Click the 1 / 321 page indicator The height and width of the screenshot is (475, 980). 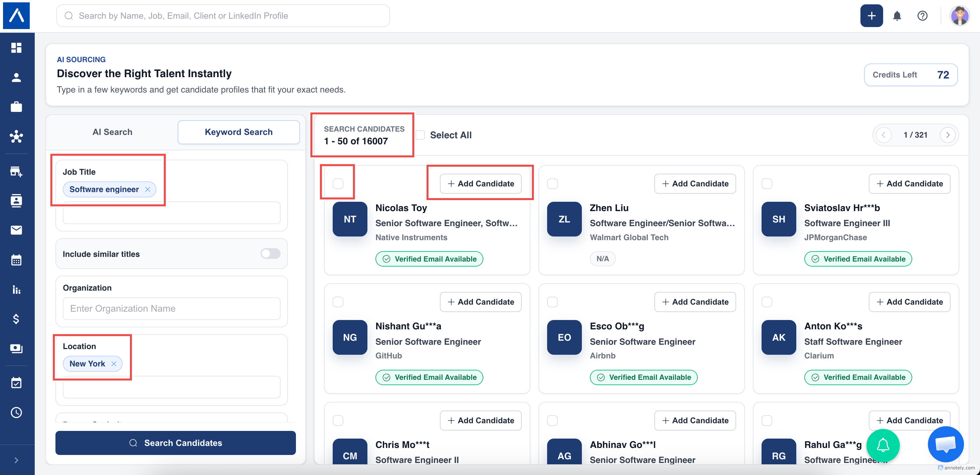point(915,135)
